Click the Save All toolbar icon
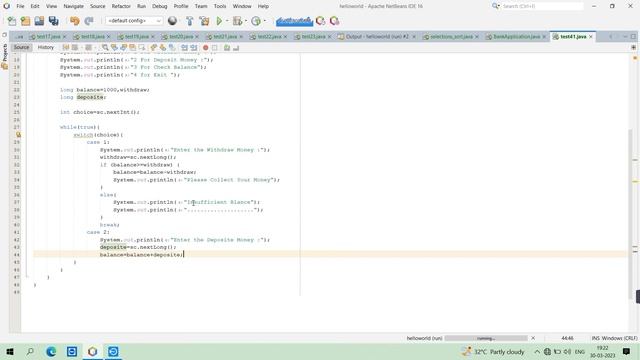The width and height of the screenshot is (640, 360). (53, 21)
